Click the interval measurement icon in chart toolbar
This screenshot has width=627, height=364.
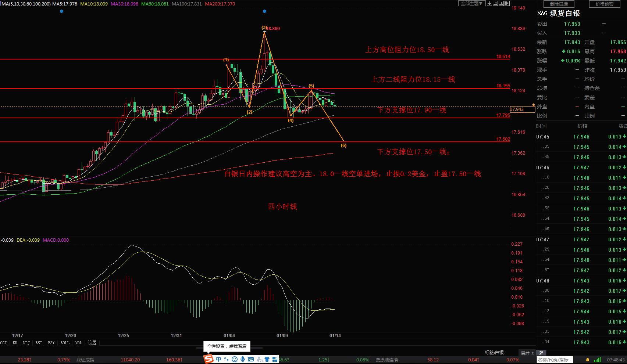click(x=495, y=3)
